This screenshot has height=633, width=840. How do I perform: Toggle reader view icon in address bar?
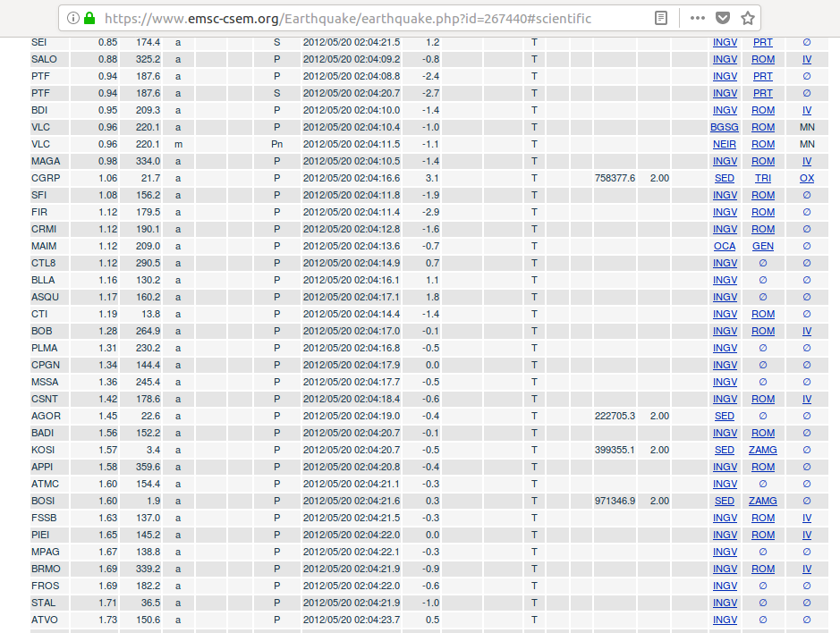(x=660, y=18)
